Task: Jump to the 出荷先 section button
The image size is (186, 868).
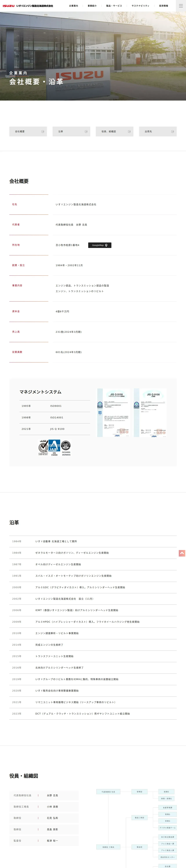Action: pos(158,131)
